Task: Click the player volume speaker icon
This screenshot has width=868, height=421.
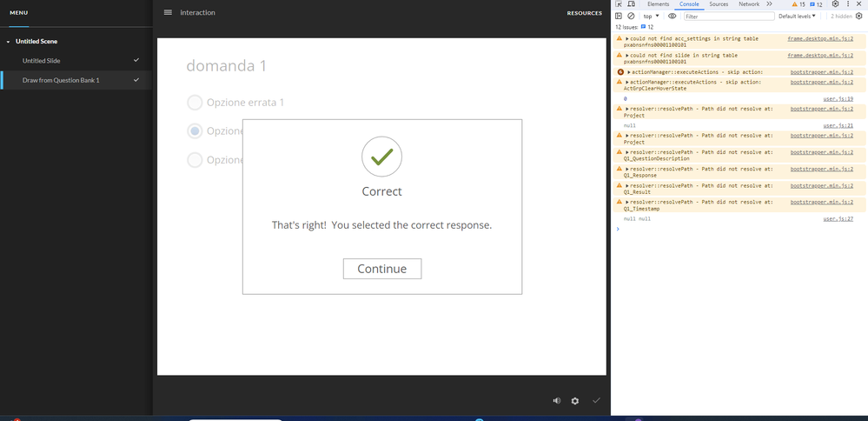Action: (x=557, y=400)
